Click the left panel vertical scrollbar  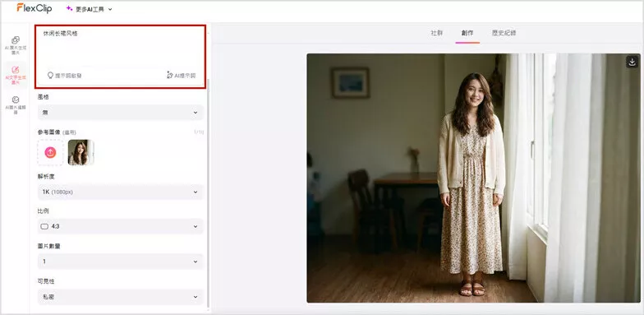pyautogui.click(x=209, y=193)
